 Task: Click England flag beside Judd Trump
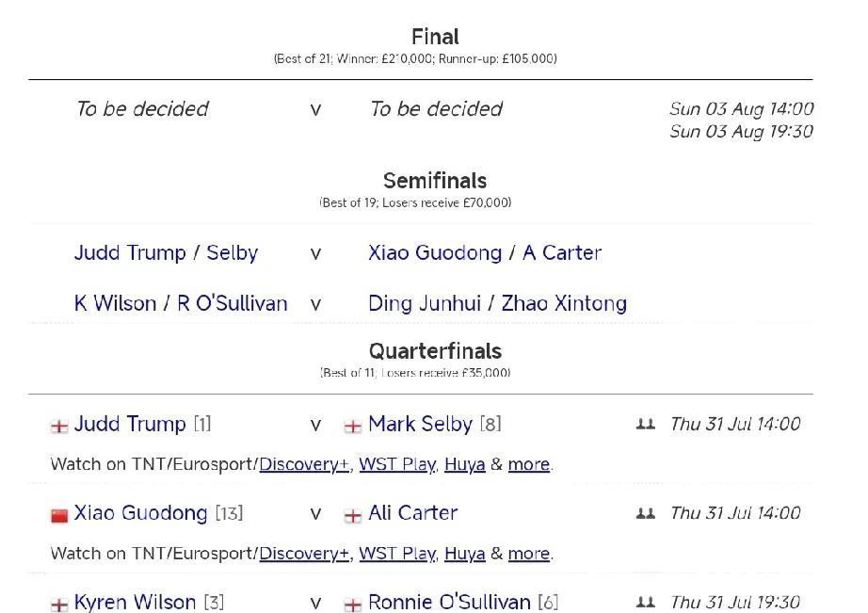click(x=59, y=426)
